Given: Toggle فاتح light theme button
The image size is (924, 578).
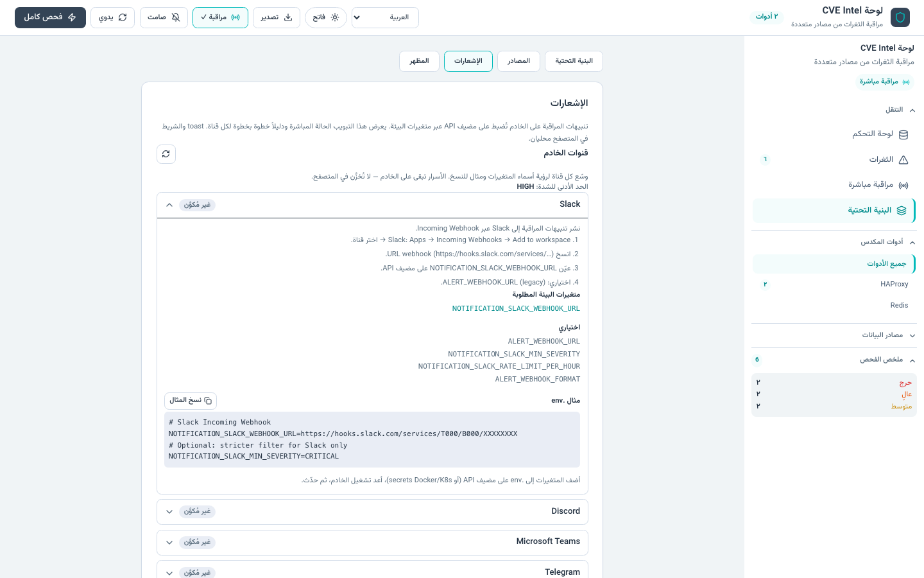Looking at the screenshot, I should pos(325,17).
